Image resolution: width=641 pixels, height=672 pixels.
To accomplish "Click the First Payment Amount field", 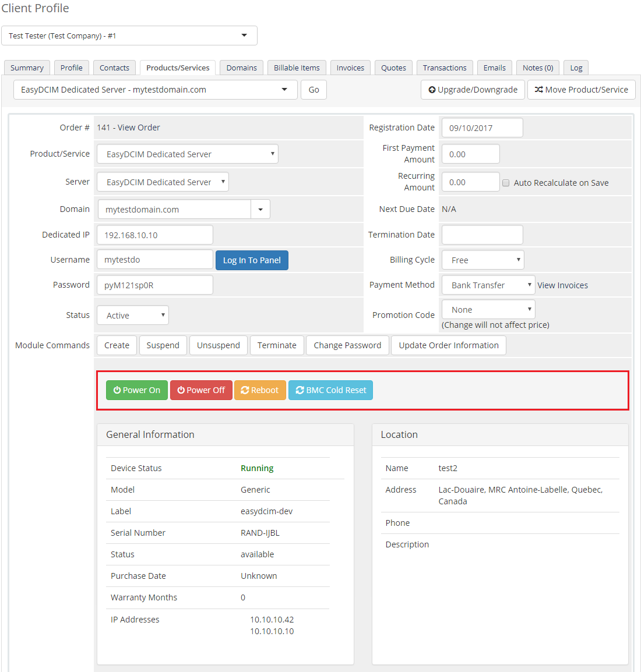I will coord(471,154).
